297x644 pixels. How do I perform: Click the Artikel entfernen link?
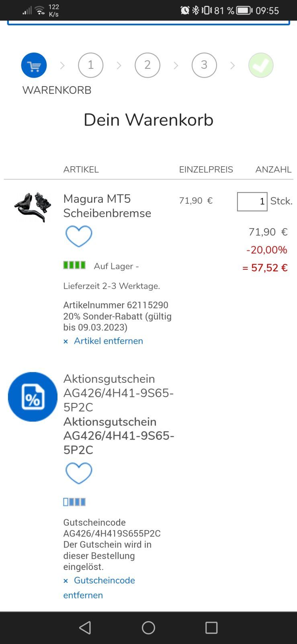pyautogui.click(x=108, y=341)
